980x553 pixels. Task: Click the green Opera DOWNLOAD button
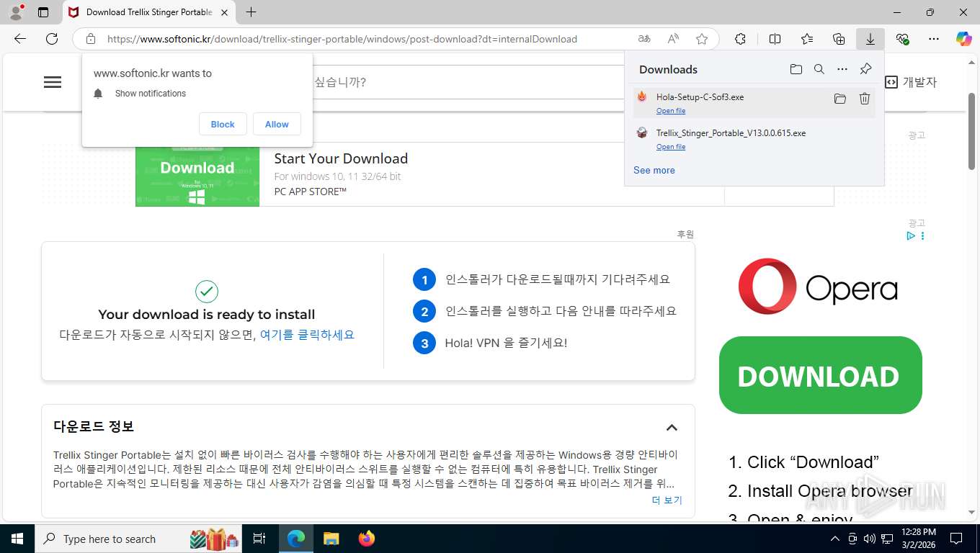point(820,375)
